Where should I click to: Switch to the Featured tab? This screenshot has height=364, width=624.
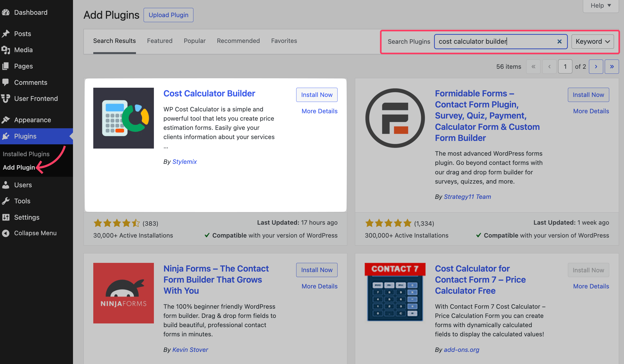pos(160,41)
